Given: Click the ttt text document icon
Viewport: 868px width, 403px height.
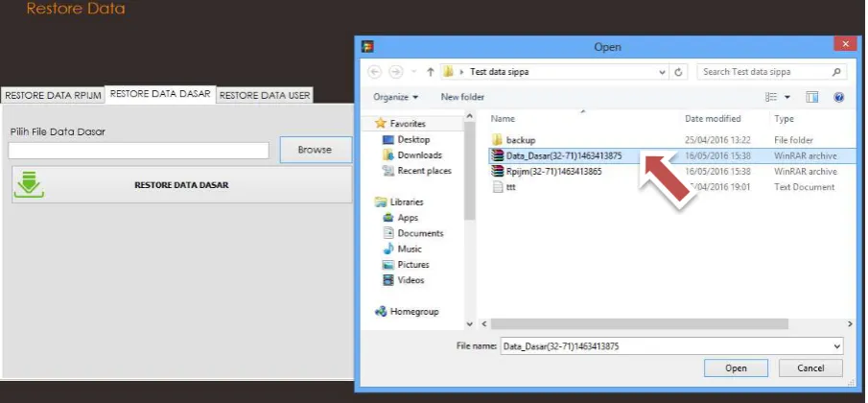Looking at the screenshot, I should [x=497, y=187].
